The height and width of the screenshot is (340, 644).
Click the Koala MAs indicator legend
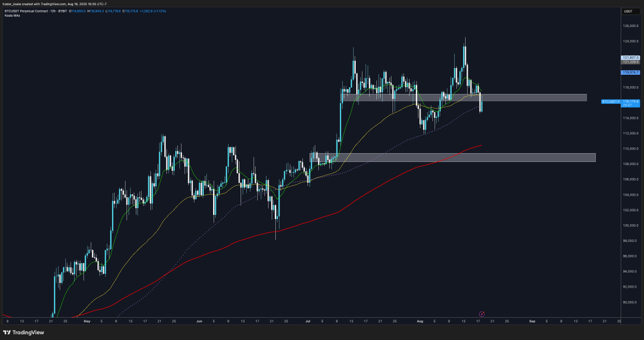(11, 16)
